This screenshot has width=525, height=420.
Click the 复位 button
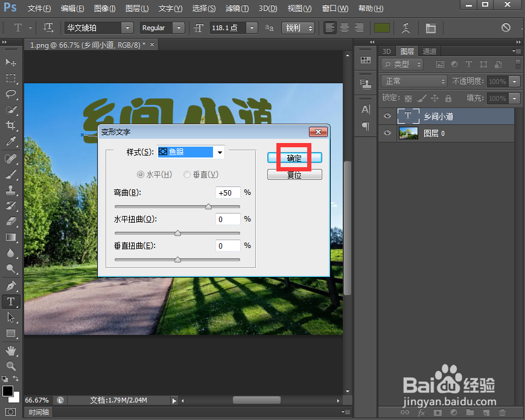click(x=294, y=174)
